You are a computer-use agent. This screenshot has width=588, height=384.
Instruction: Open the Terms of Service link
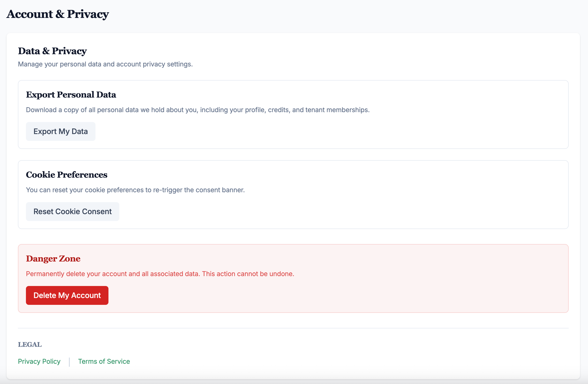[104, 361]
